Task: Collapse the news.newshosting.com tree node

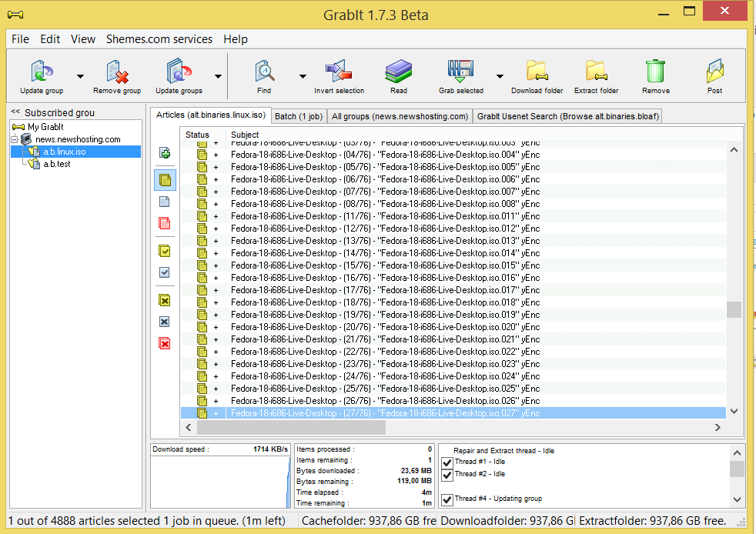Action: click(15, 140)
